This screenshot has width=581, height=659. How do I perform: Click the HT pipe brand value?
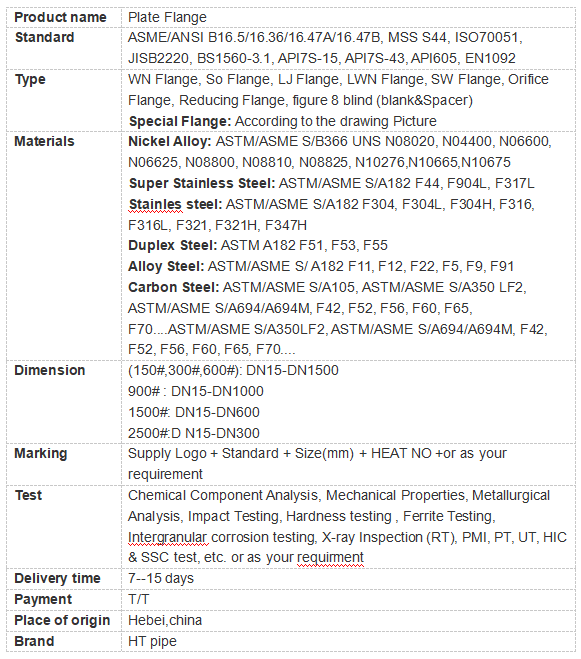pos(152,642)
